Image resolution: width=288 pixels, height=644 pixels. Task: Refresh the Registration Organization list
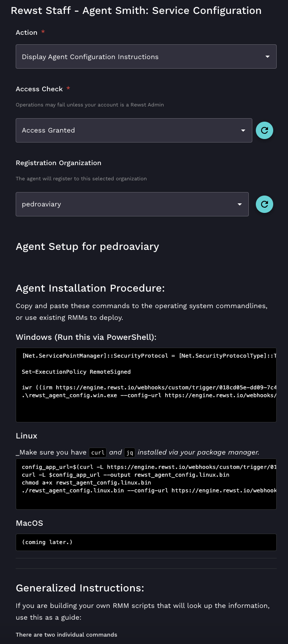click(264, 204)
